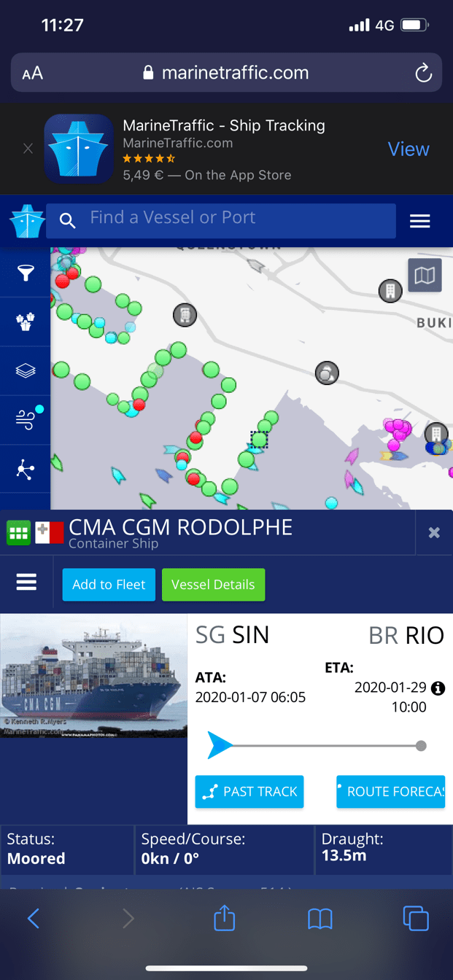
Task: Tap Safari reload page icon
Action: (x=423, y=73)
